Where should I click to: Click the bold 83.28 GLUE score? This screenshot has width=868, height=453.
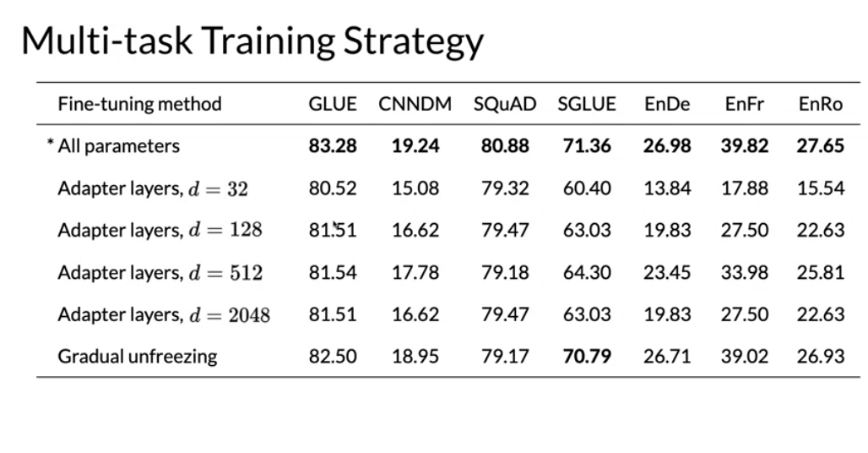pos(333,146)
